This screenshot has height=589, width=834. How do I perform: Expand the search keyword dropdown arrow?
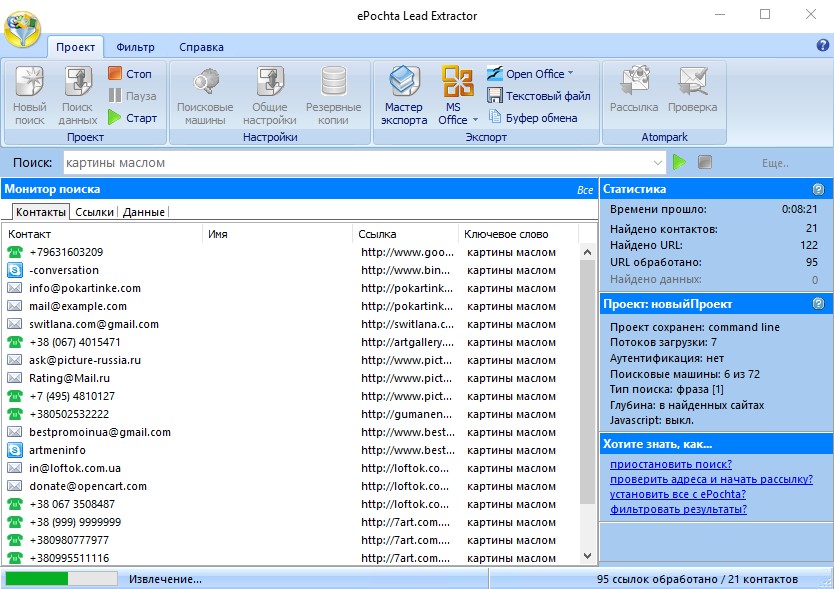click(658, 163)
